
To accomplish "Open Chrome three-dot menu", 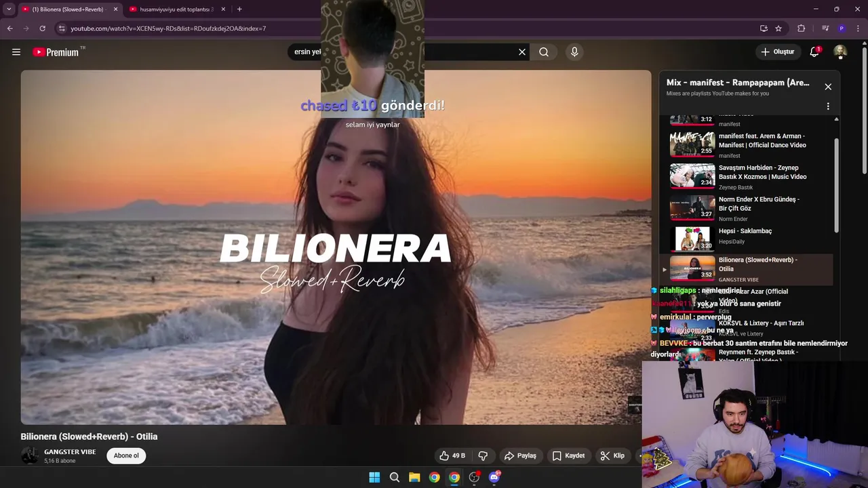I will click(x=859, y=28).
